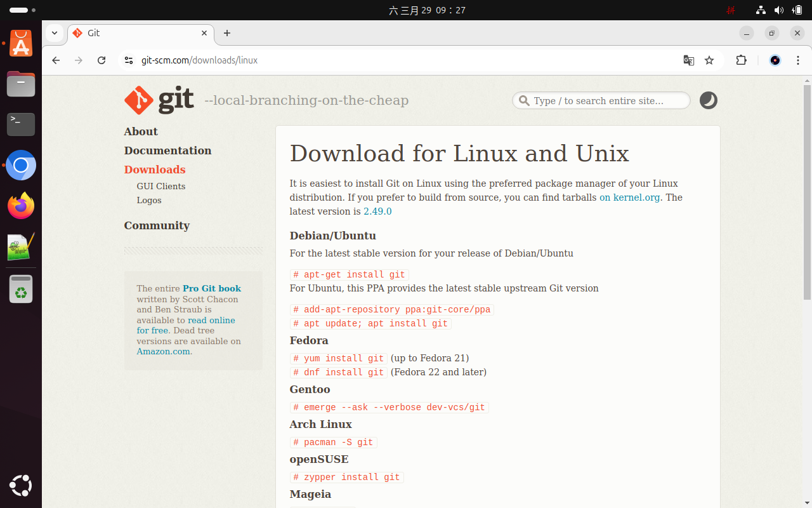Follow the 'read online for free' link
This screenshot has width=812, height=508.
coord(186,325)
